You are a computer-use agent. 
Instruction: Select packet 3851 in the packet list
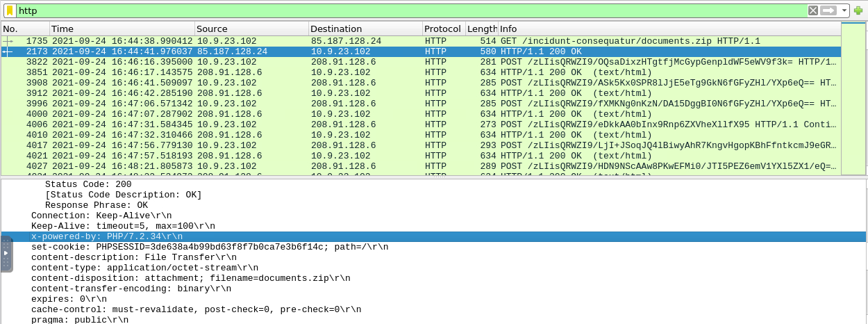click(421, 72)
